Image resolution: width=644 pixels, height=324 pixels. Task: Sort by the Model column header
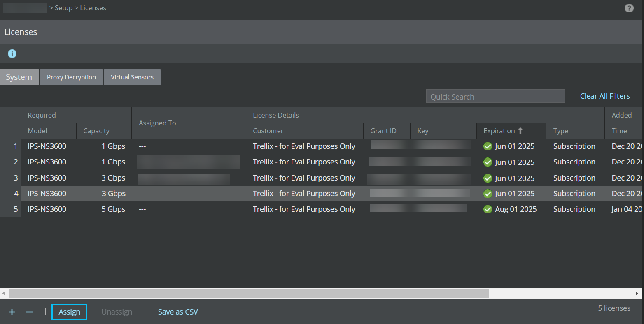pyautogui.click(x=49, y=131)
